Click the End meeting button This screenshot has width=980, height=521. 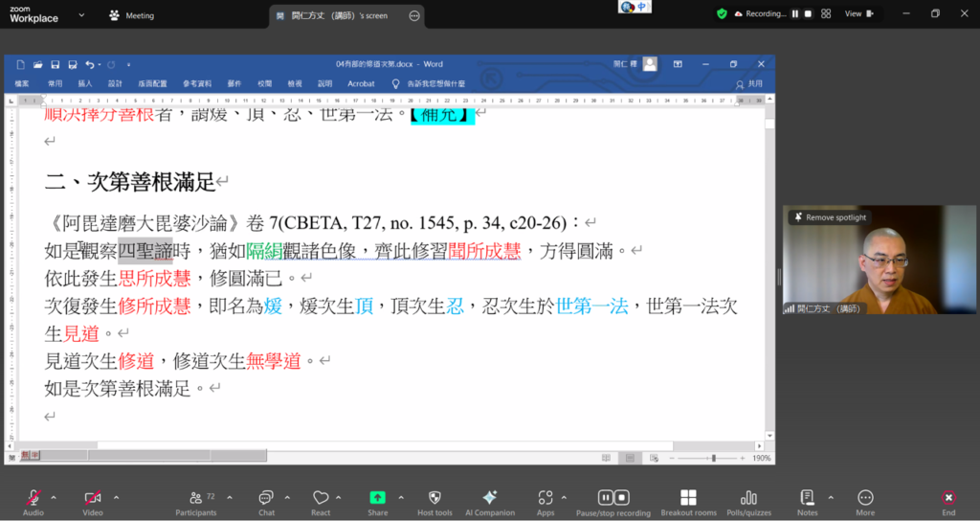(x=947, y=497)
